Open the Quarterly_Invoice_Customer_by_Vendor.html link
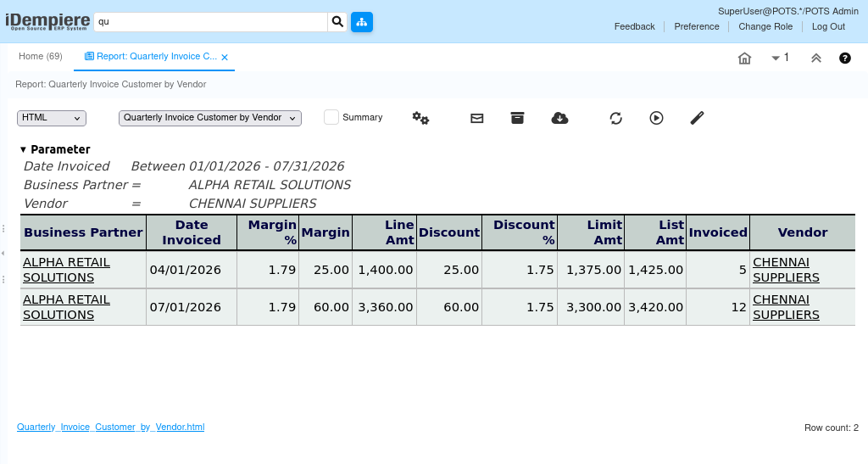The image size is (868, 464). (x=111, y=427)
